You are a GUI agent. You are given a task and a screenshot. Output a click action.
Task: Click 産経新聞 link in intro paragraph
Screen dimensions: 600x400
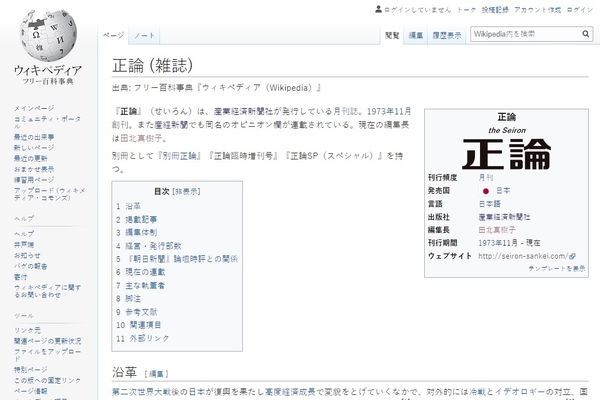tap(171, 125)
